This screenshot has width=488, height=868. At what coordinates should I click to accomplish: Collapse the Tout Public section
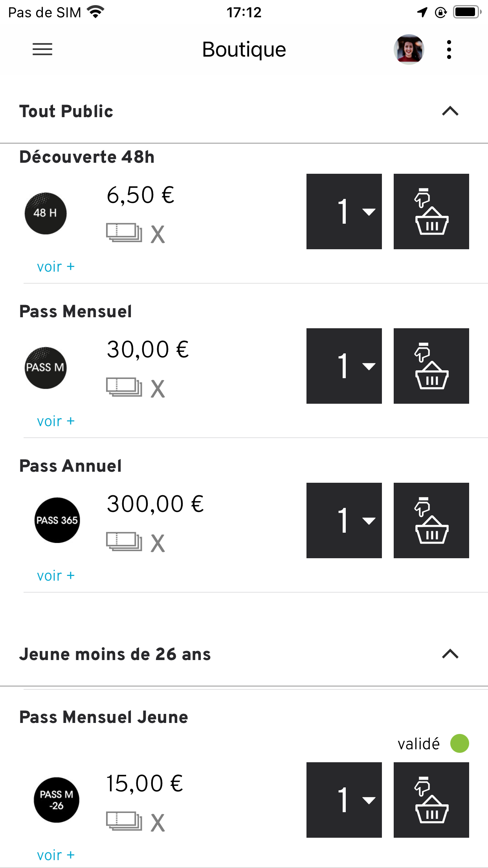(450, 111)
